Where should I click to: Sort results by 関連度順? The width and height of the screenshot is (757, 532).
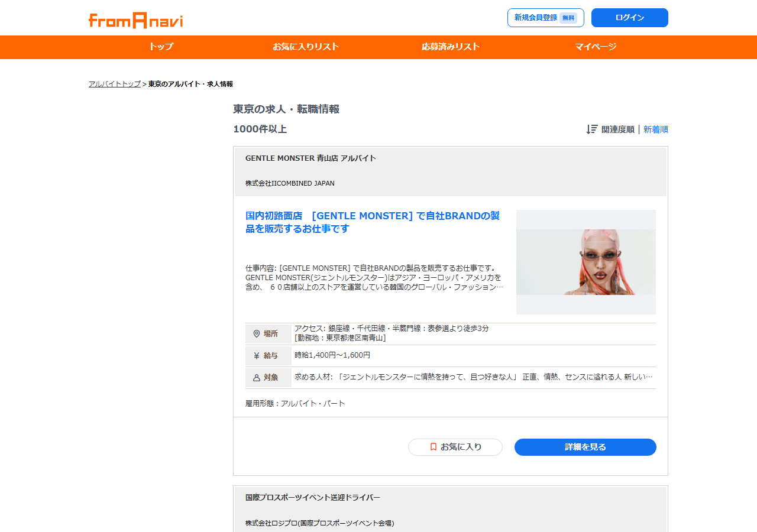click(x=617, y=129)
